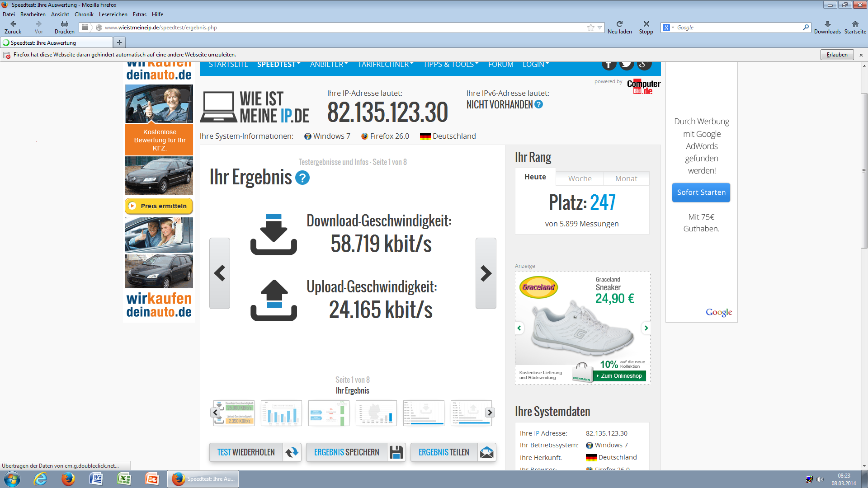Click the Drucken printer icon
This screenshot has width=868, height=488.
[x=65, y=24]
